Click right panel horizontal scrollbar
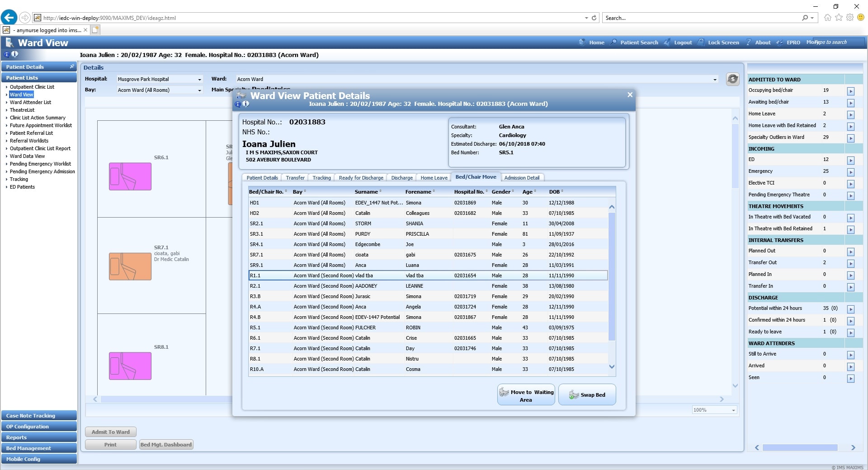The height and width of the screenshot is (470, 868). click(x=800, y=447)
